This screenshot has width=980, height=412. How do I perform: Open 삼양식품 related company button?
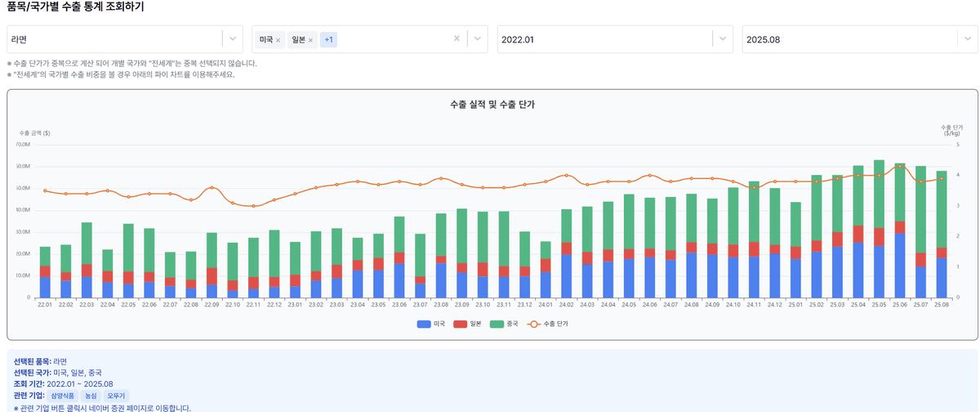(x=61, y=396)
